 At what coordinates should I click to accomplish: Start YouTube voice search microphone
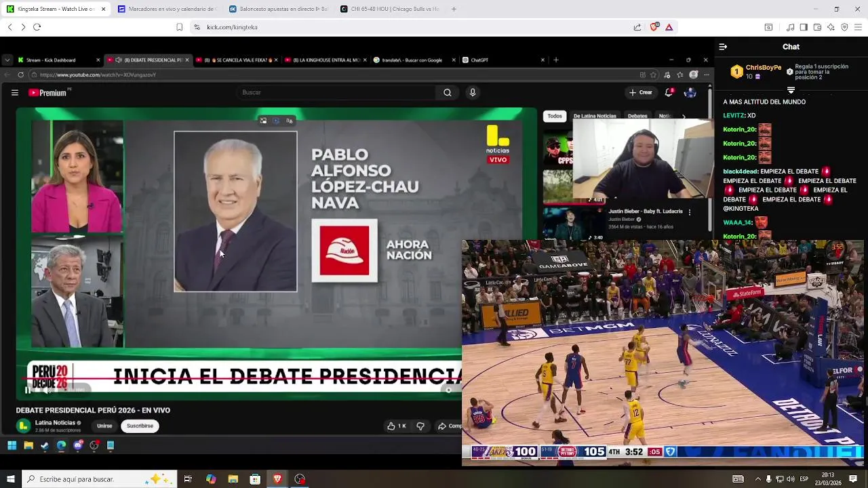tap(473, 93)
